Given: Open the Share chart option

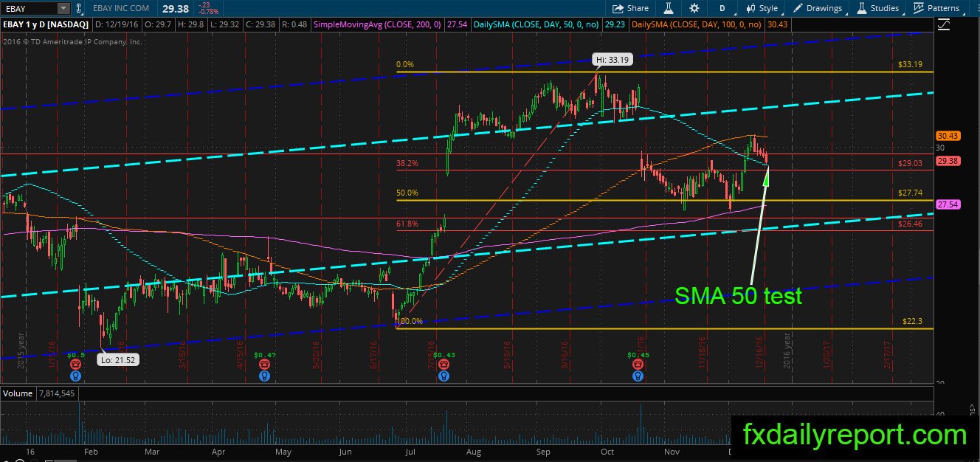Looking at the screenshot, I should pos(630,8).
